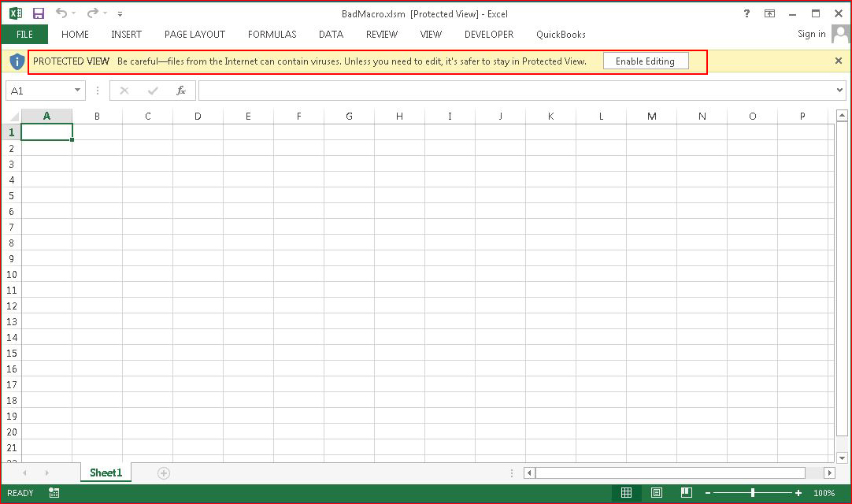Click the horizontal scrollbar thumb

670,473
